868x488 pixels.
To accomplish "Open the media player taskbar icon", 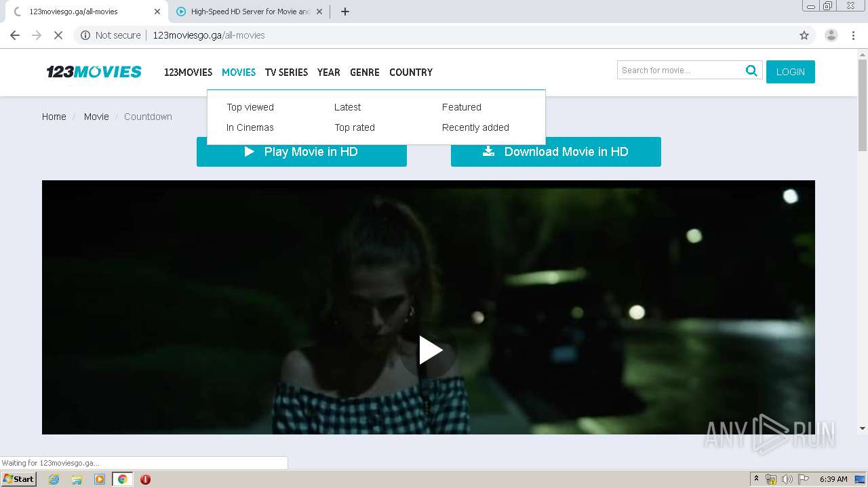I will pos(100,479).
